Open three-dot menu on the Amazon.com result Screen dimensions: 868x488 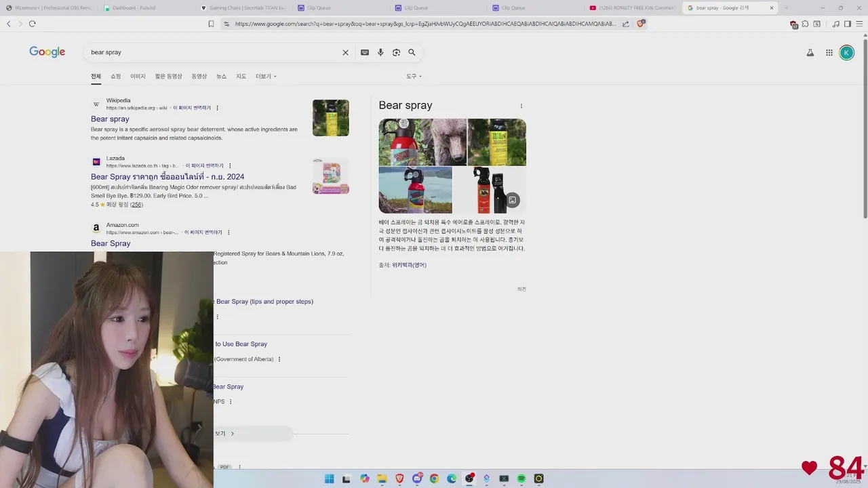229,232
